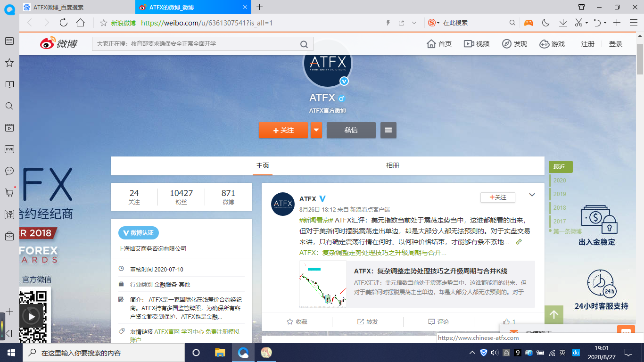Open a new browser tab
Viewport: 644px width, 362px height.
coord(259,7)
